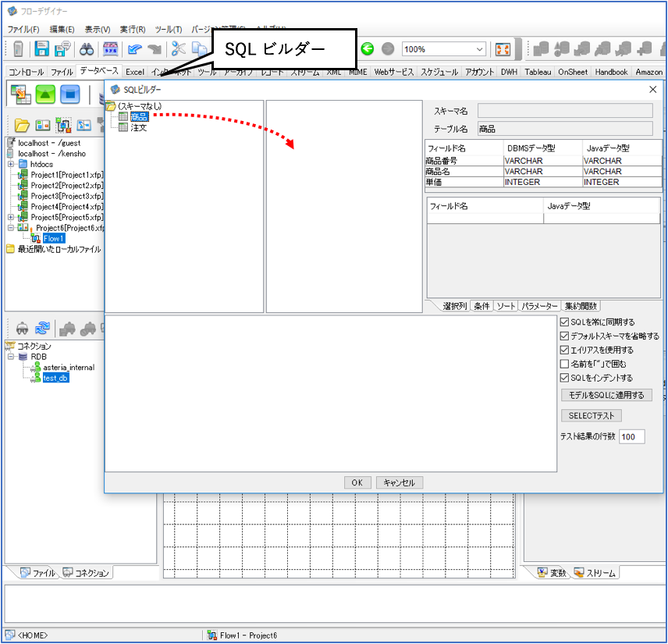
Task: Click the refresh connections icon
Action: tap(42, 328)
